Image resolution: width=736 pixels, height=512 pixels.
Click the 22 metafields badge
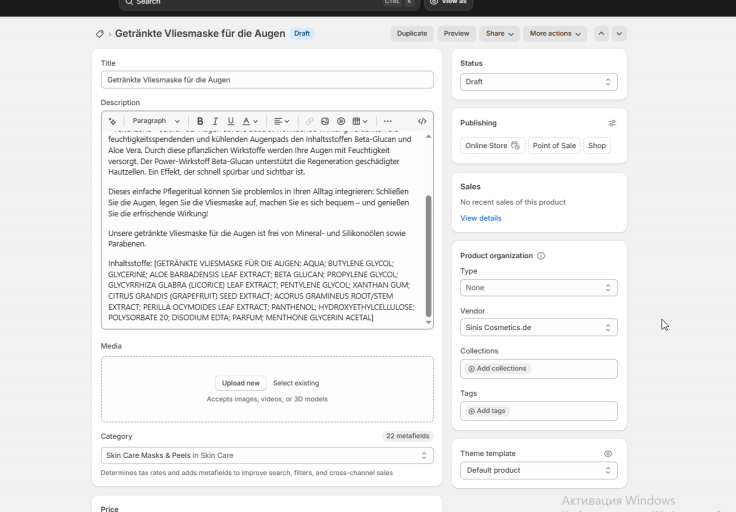click(x=407, y=436)
